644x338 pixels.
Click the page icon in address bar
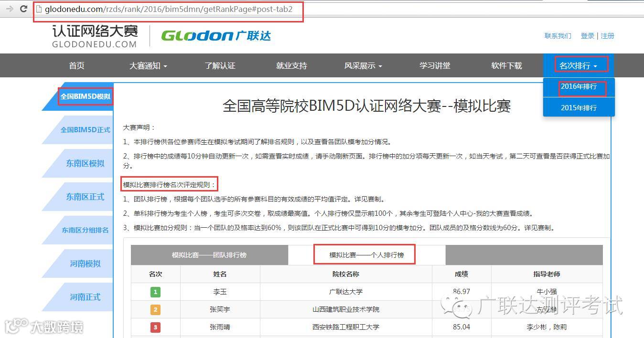click(39, 9)
